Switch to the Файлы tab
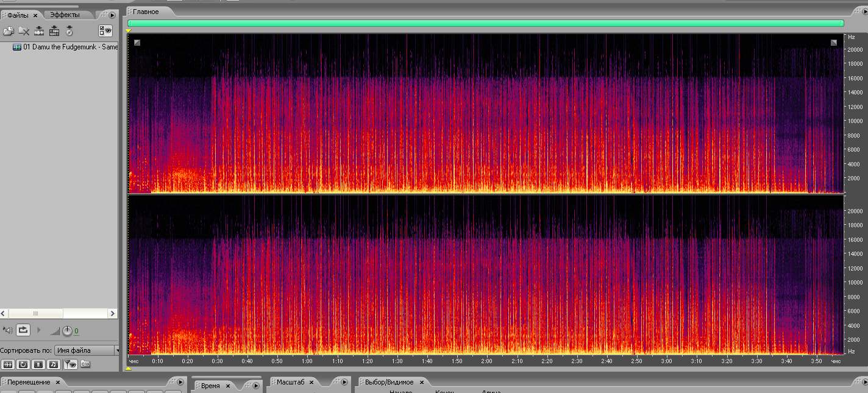Image resolution: width=868 pixels, height=393 pixels. [x=18, y=15]
